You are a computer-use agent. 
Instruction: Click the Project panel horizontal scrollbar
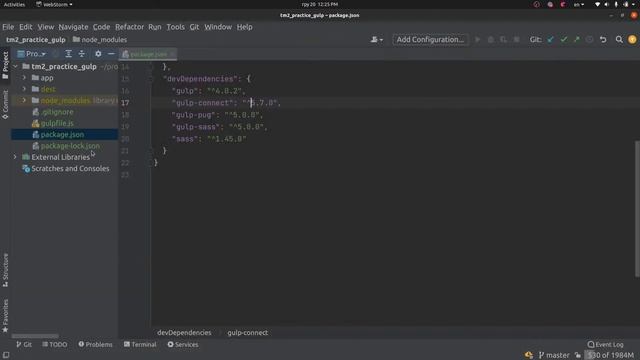(35, 336)
